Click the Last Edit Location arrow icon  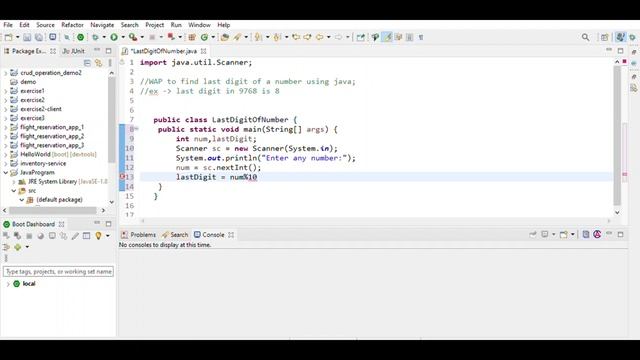tap(296, 37)
